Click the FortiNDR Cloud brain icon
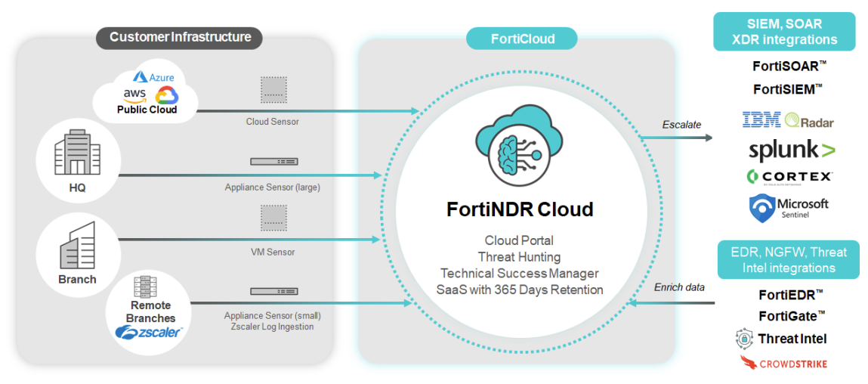Screen dimensions: 868x384 point(519,147)
